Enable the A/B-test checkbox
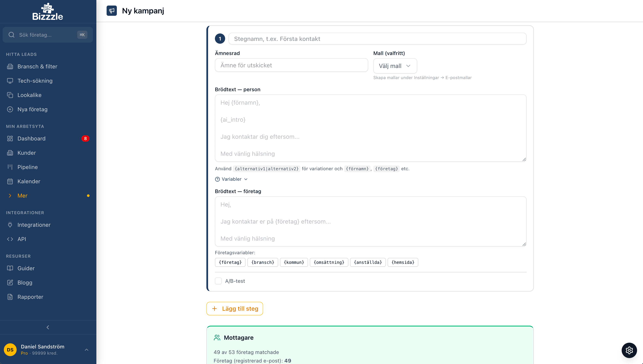The height and width of the screenshot is (364, 643). pyautogui.click(x=218, y=281)
